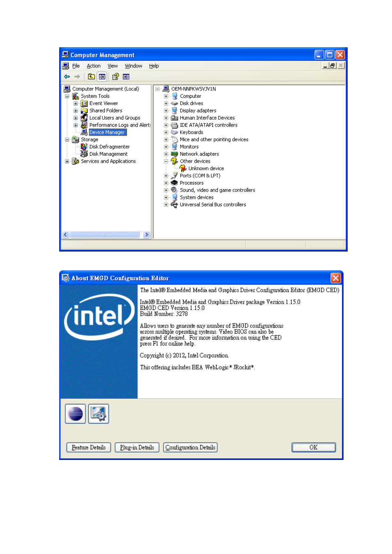Expand Performance Logs and Alerts node
The image size is (392, 554).
(76, 125)
